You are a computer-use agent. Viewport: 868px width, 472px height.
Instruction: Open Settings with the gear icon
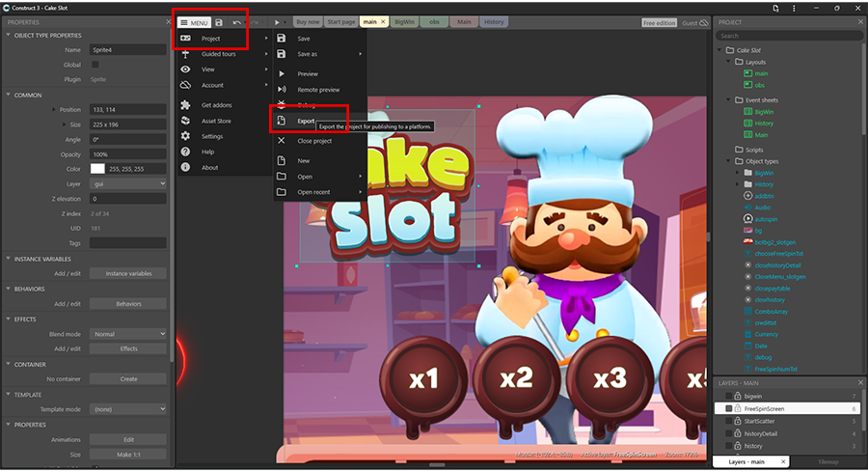pos(185,136)
